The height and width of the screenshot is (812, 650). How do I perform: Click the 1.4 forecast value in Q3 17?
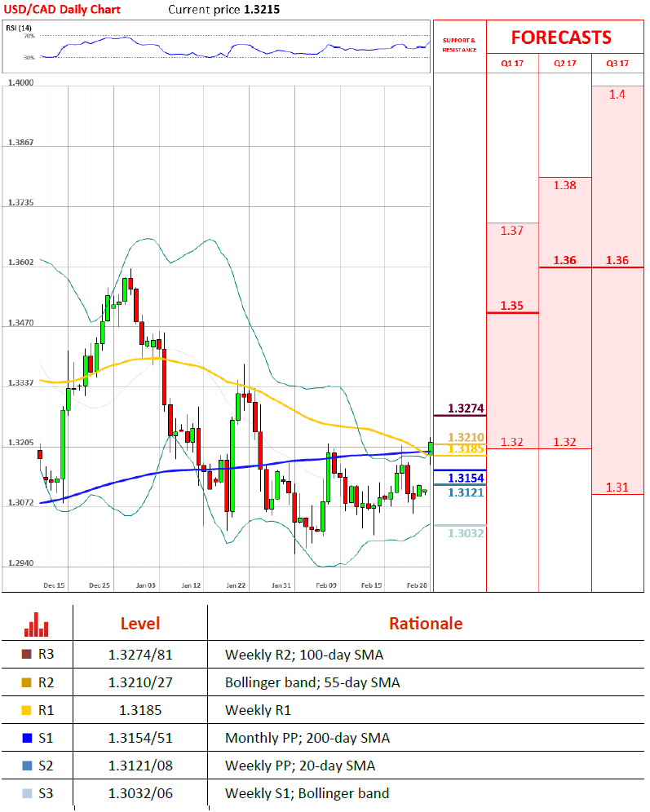pos(617,95)
